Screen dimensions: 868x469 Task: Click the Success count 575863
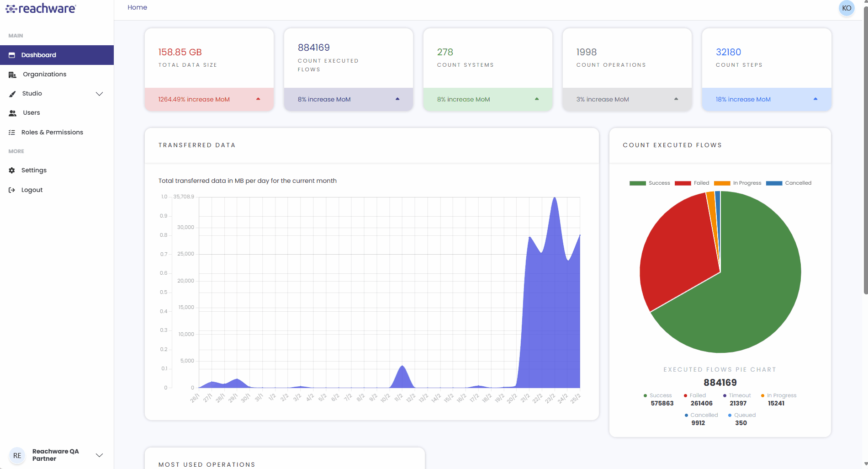tap(662, 403)
